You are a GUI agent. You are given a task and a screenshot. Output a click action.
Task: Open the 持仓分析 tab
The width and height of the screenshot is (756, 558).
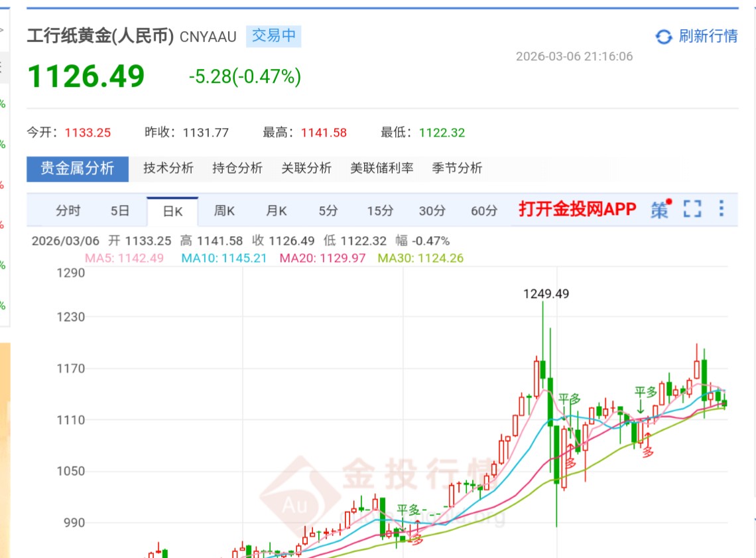[237, 169]
